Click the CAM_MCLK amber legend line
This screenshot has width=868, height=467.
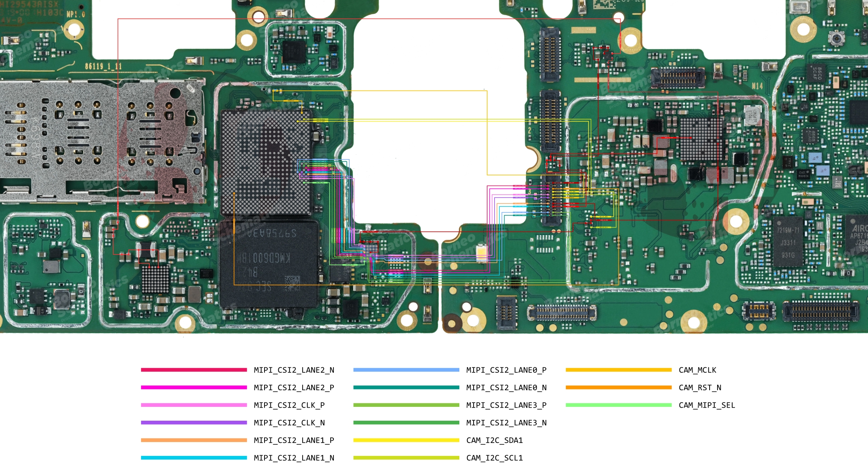click(619, 370)
